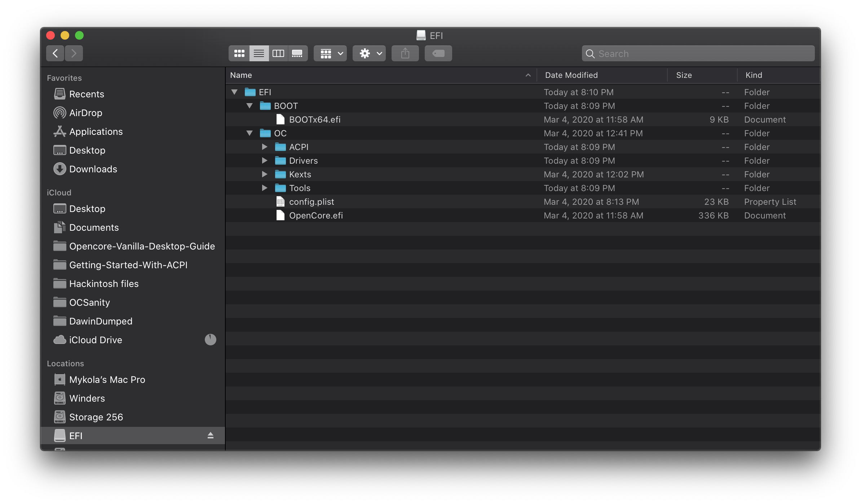Select Applications in sidebar
This screenshot has height=504, width=861.
click(x=96, y=131)
